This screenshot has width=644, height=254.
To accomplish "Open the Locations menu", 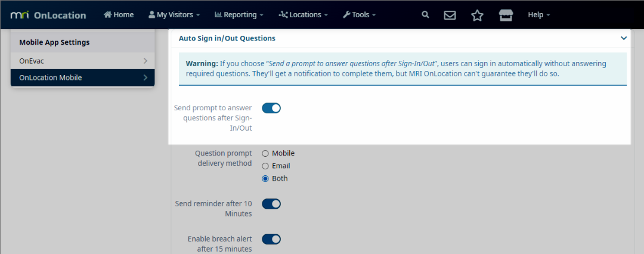I will pos(304,15).
